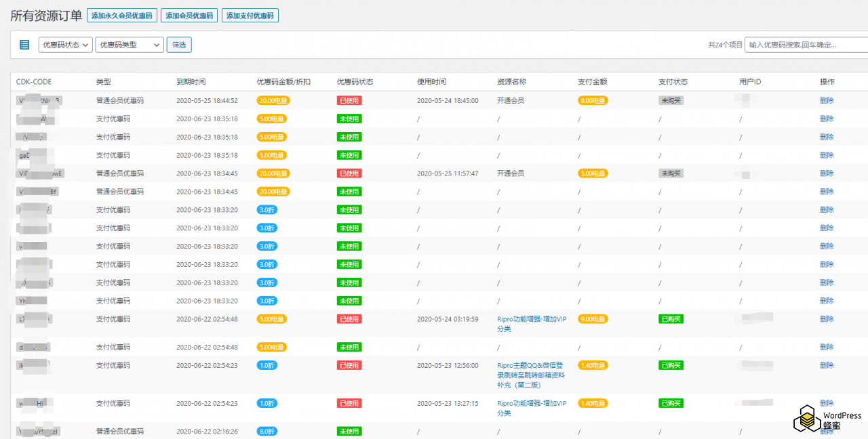Click the 2020-05-24 18:45:00 usage time
The height and width of the screenshot is (439, 868).
[448, 100]
